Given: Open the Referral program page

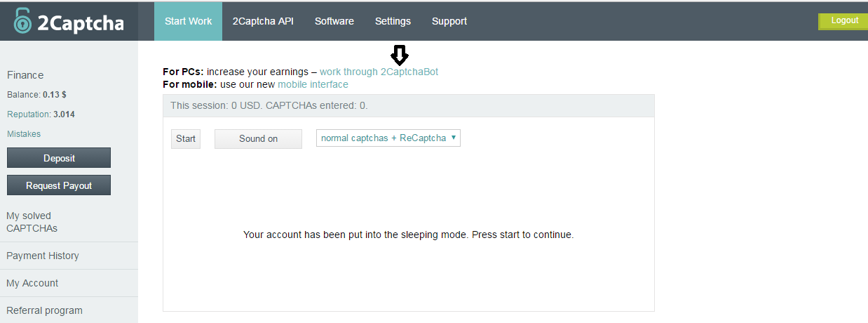Looking at the screenshot, I should 44,310.
